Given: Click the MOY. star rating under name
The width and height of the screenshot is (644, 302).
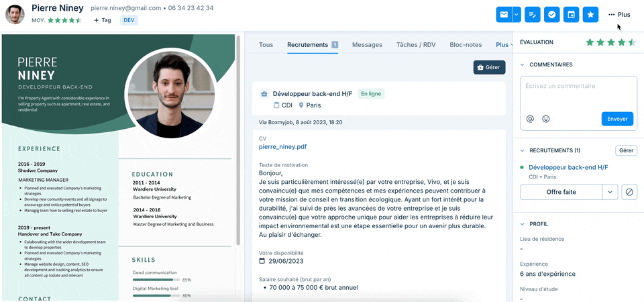Looking at the screenshot, I should pyautogui.click(x=65, y=20).
